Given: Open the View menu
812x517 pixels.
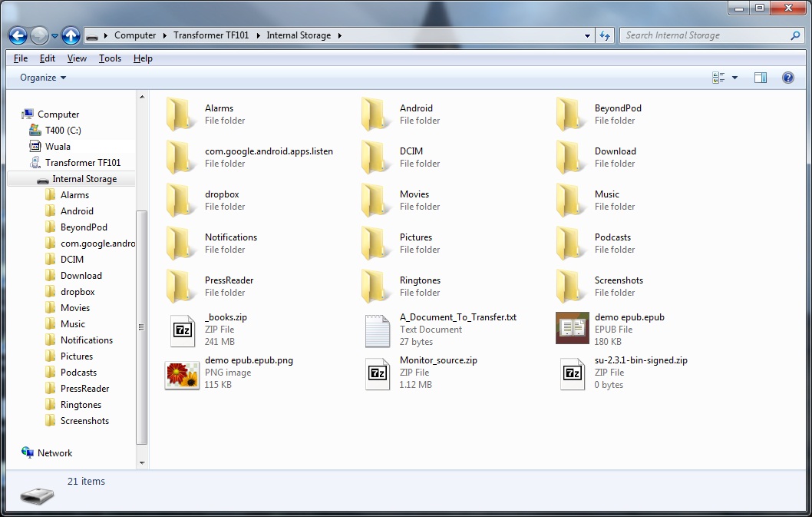Looking at the screenshot, I should [77, 58].
